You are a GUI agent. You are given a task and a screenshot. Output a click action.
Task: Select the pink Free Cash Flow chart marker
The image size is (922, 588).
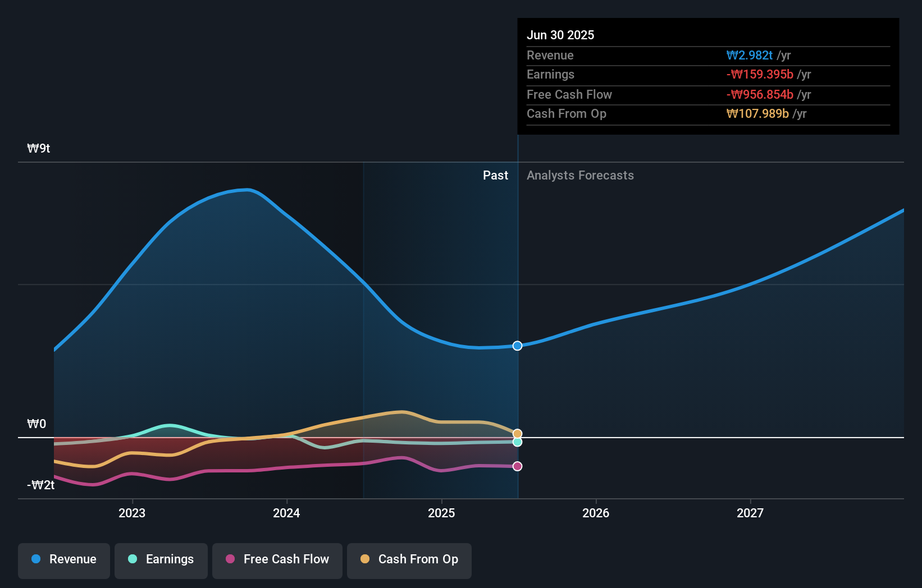(517, 466)
